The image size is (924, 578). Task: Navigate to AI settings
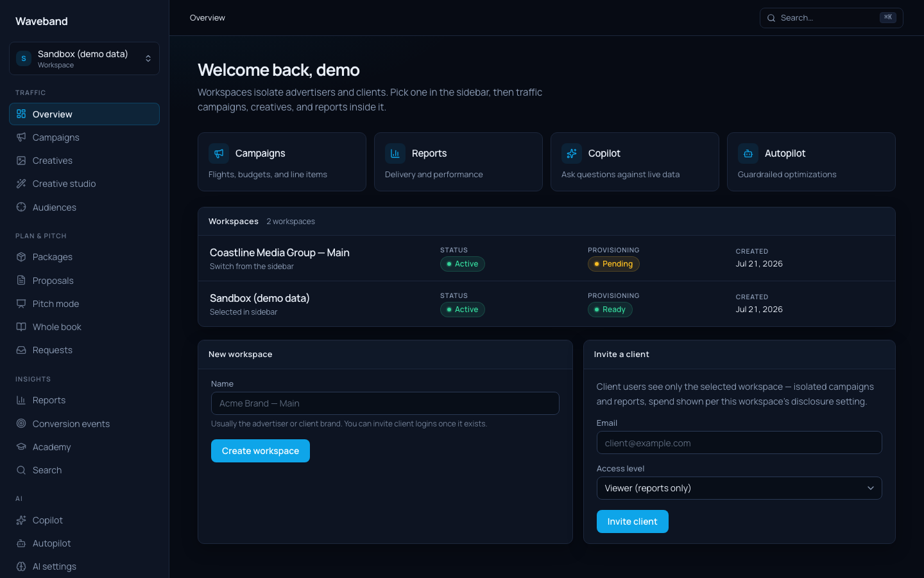tap(84, 566)
